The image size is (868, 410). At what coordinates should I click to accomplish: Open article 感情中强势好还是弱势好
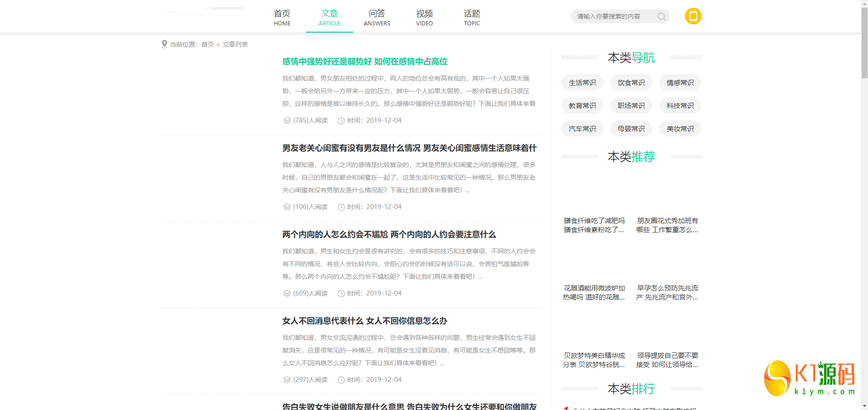pyautogui.click(x=364, y=62)
